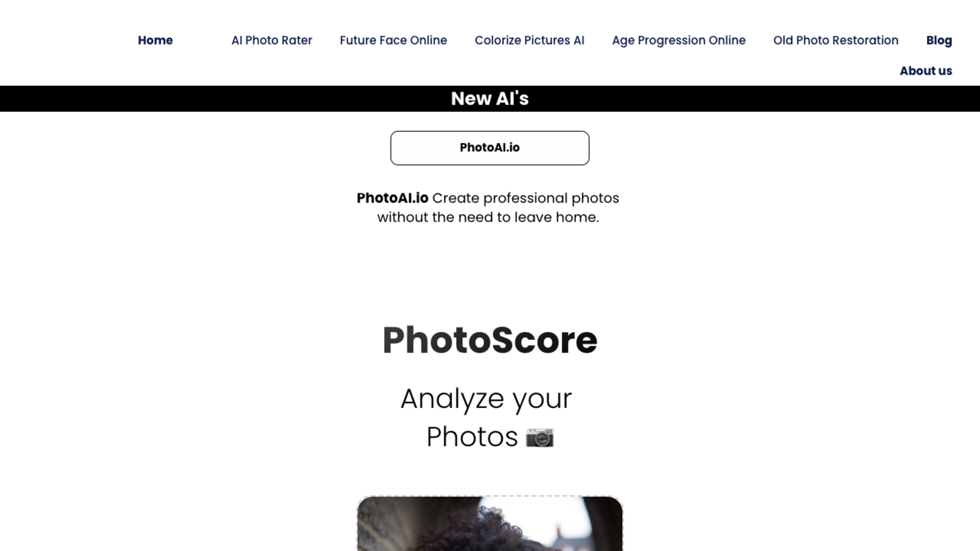
Task: Toggle visibility of New AI's section
Action: 490,98
